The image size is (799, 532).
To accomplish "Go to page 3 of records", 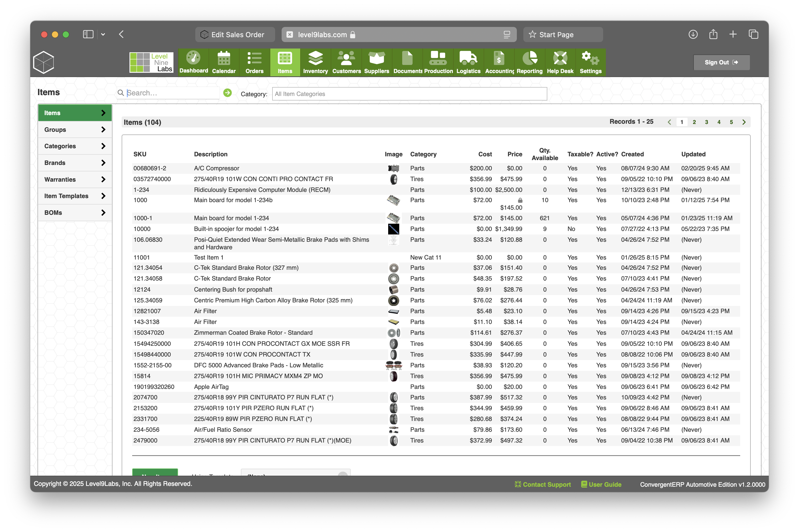I will tap(706, 122).
